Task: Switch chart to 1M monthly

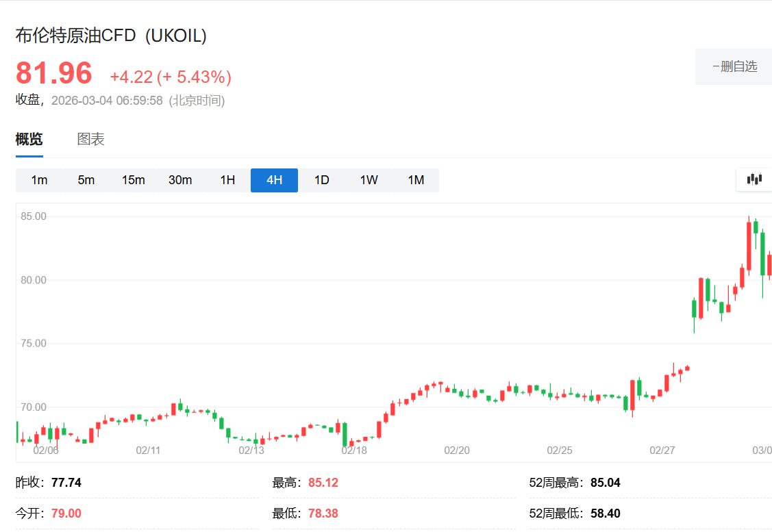Action: [416, 180]
